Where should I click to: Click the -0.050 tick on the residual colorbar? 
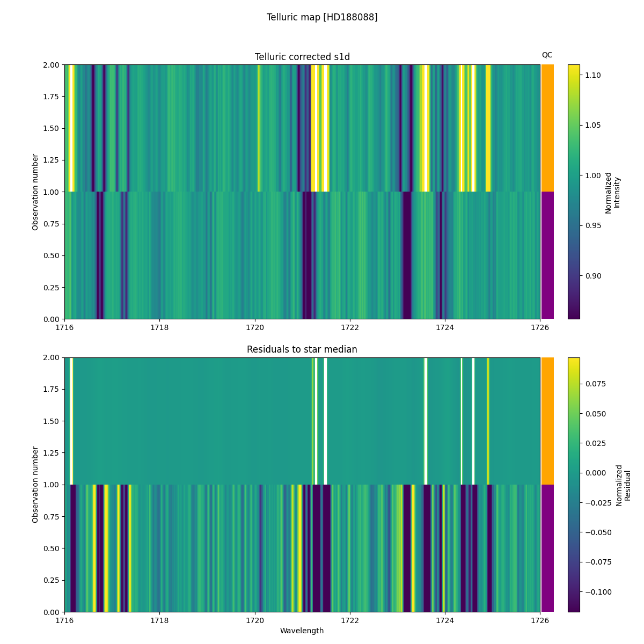click(x=597, y=532)
